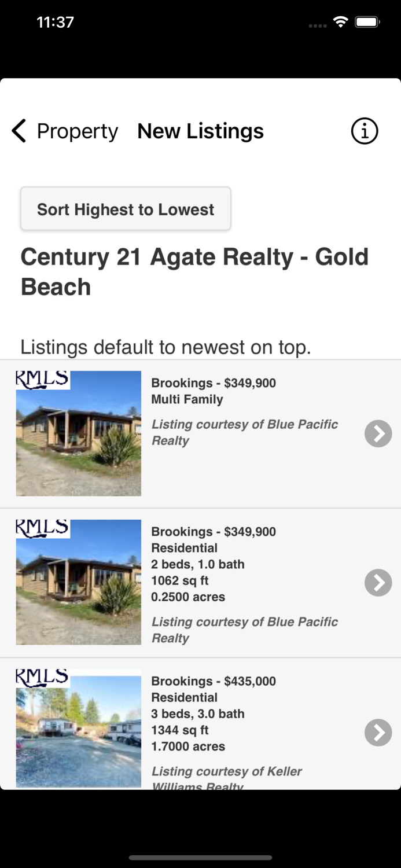Open details for the Multi Family listing
Screen dimensions: 401x868
(x=378, y=433)
